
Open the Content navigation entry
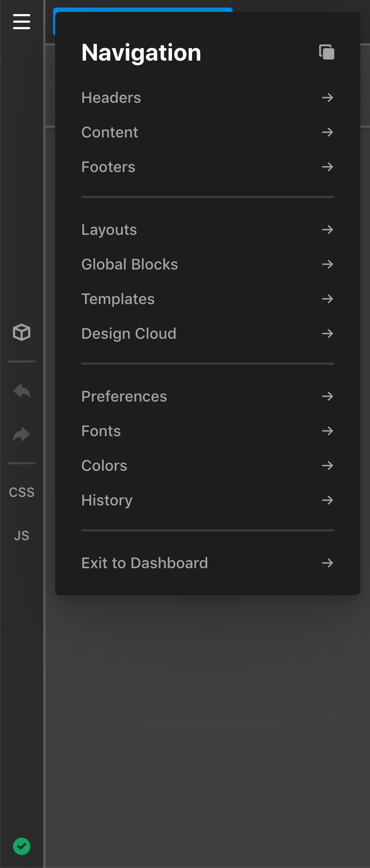(109, 133)
